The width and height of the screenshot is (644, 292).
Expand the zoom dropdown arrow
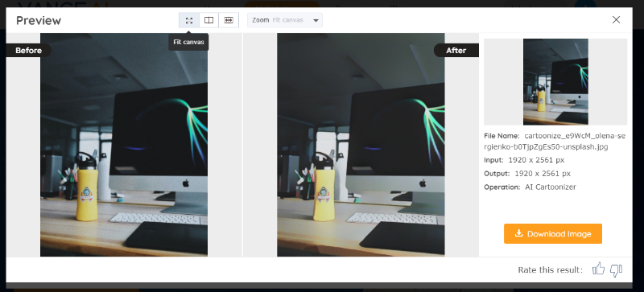[x=316, y=21]
